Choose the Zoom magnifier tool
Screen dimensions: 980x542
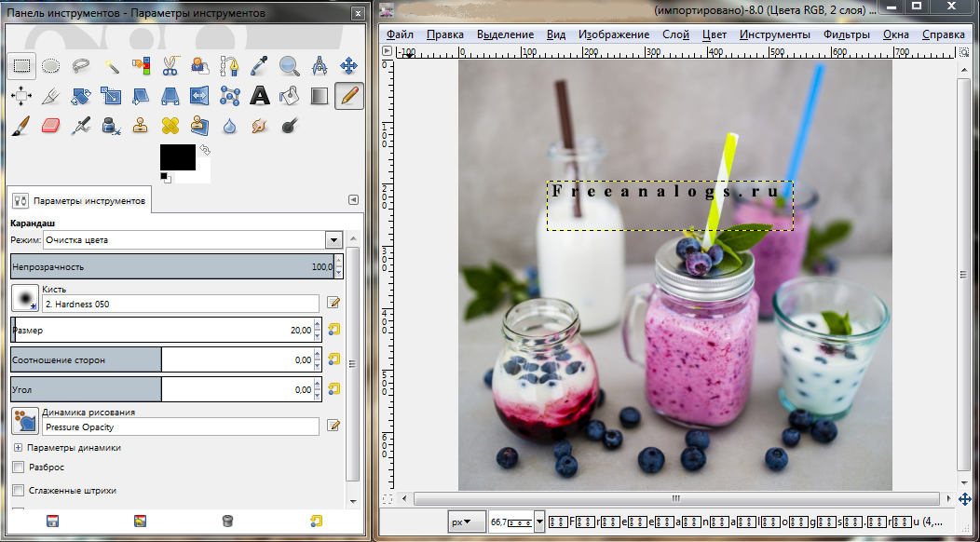(x=290, y=65)
